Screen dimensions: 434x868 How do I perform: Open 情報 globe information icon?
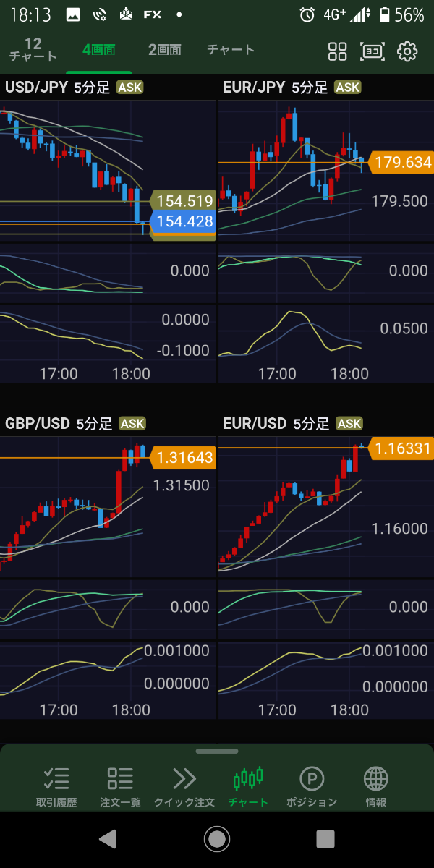tap(375, 787)
